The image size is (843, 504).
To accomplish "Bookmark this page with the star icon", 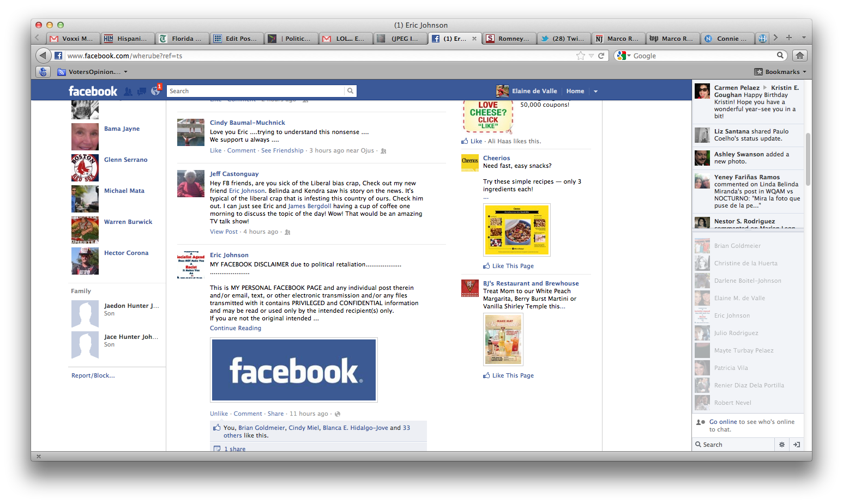I will pos(581,56).
